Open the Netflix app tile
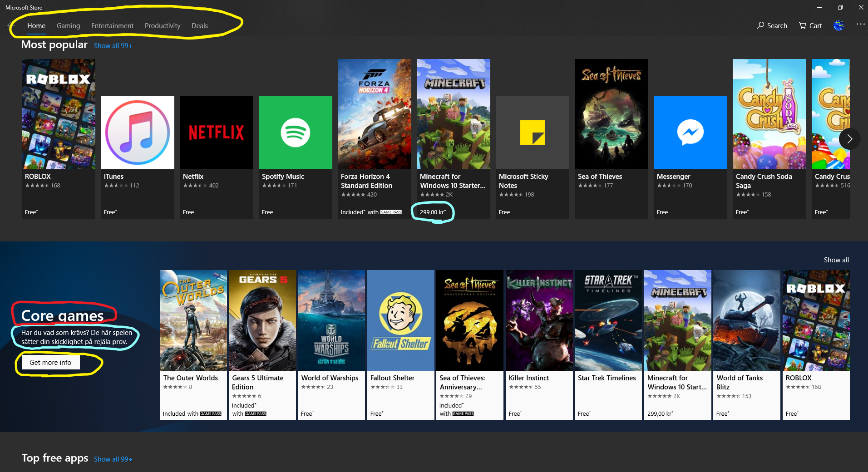This screenshot has width=868, height=472. 217,157
